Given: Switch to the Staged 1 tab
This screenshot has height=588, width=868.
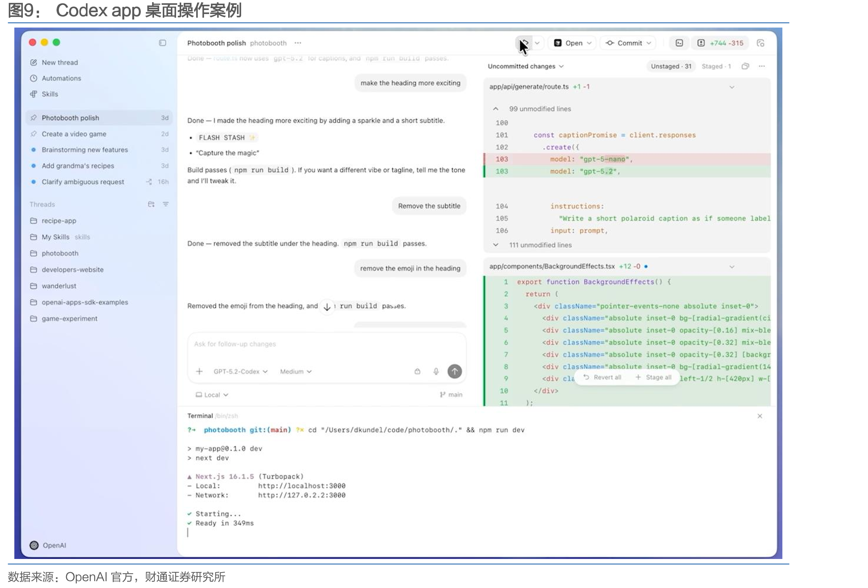Looking at the screenshot, I should tap(716, 66).
